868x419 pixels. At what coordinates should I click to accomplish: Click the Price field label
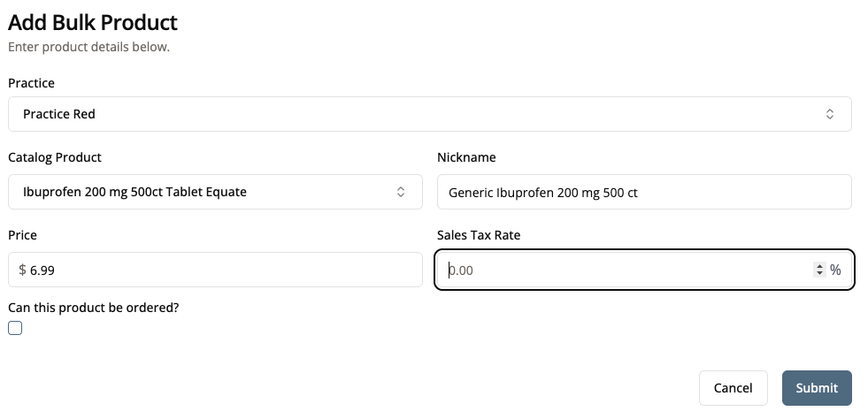pyautogui.click(x=22, y=235)
